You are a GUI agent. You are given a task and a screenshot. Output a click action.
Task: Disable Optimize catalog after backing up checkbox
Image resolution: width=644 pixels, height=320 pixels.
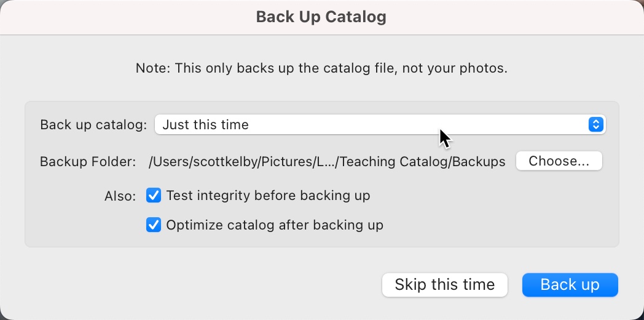(x=153, y=225)
